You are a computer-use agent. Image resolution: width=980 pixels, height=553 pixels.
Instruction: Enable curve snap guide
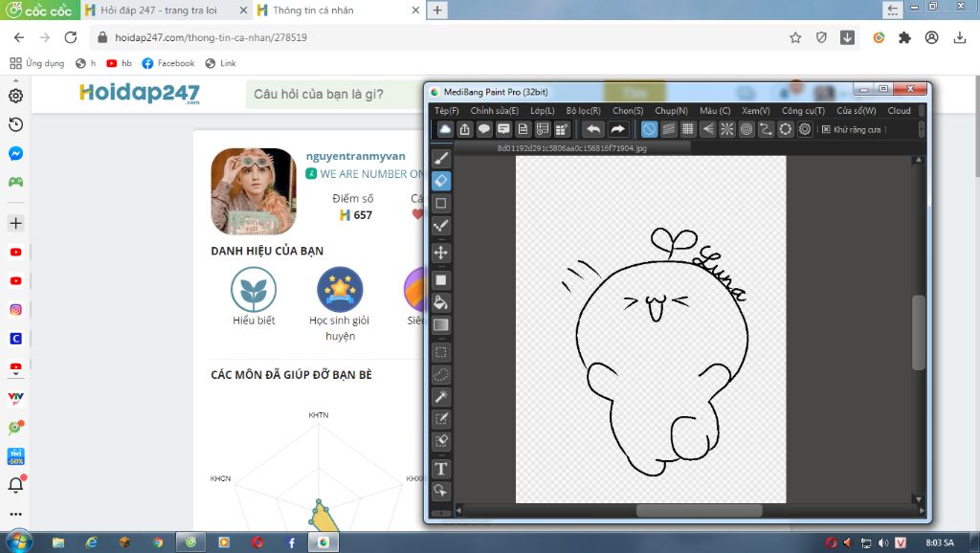(x=766, y=129)
